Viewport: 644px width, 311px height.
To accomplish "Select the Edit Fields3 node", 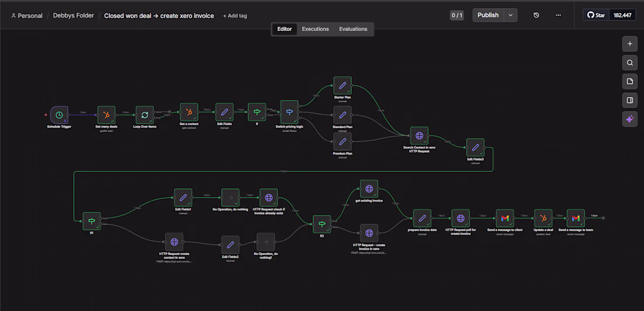I will 475,147.
